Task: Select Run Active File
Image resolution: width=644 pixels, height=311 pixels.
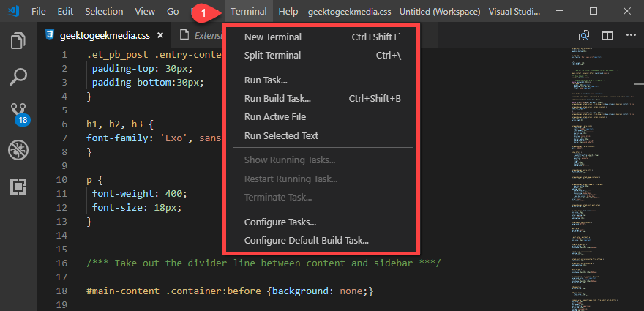Action: [323, 117]
